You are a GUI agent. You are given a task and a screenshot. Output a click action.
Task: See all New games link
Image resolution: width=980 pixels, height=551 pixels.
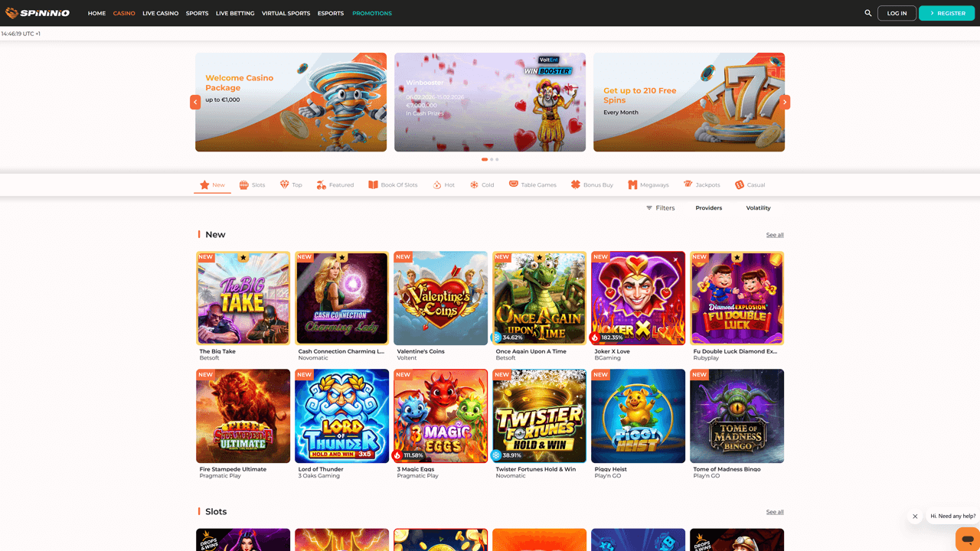pyautogui.click(x=775, y=235)
